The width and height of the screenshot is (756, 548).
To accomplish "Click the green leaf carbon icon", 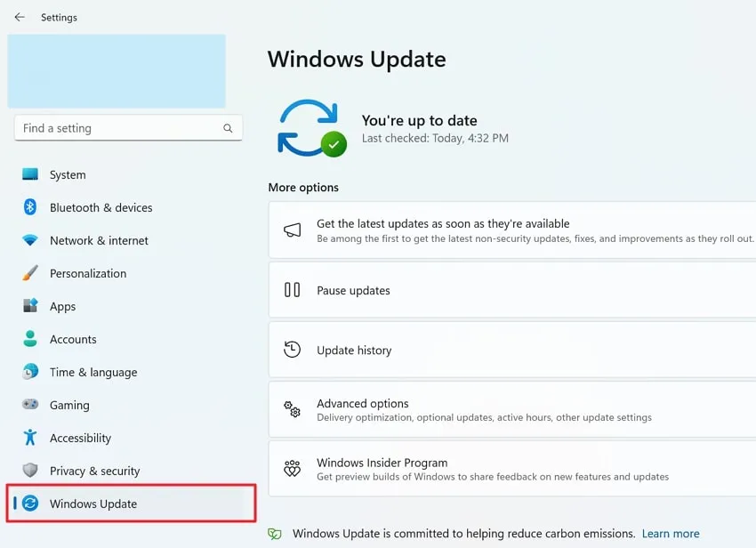I will click(x=274, y=534).
